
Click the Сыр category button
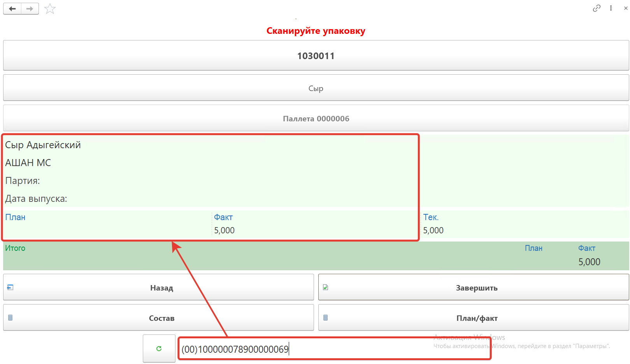coord(316,88)
